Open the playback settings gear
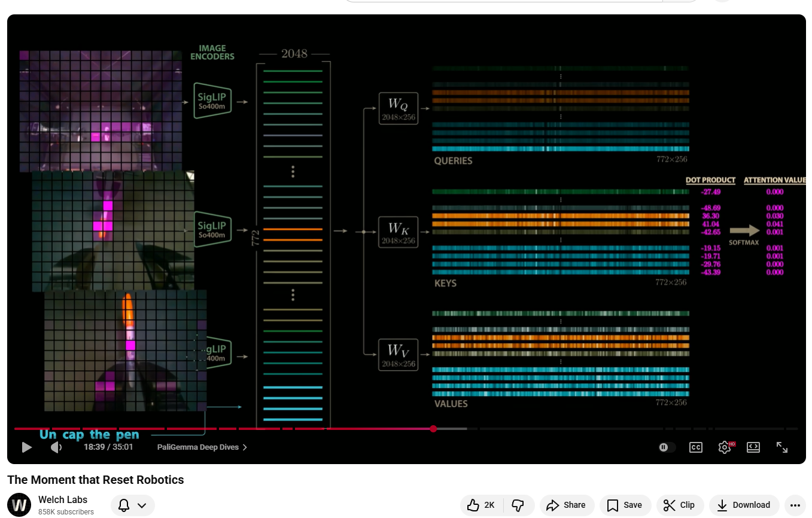 (x=724, y=447)
